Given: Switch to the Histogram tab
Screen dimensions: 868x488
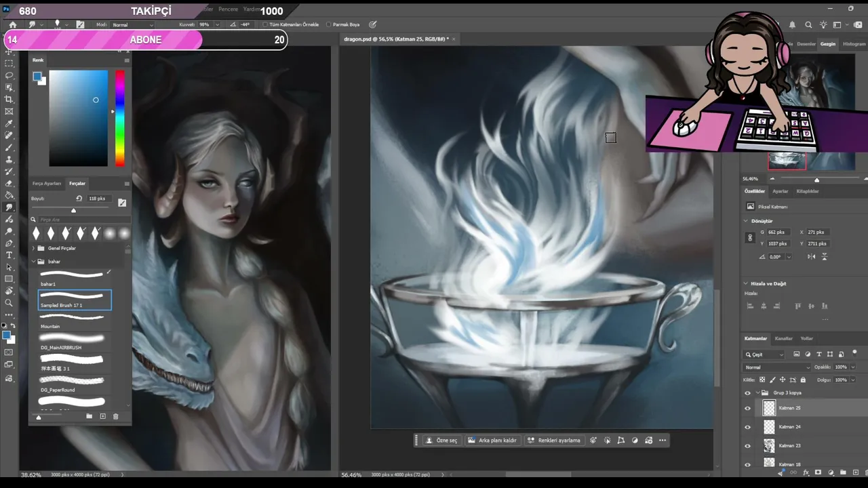Looking at the screenshot, I should 854,44.
